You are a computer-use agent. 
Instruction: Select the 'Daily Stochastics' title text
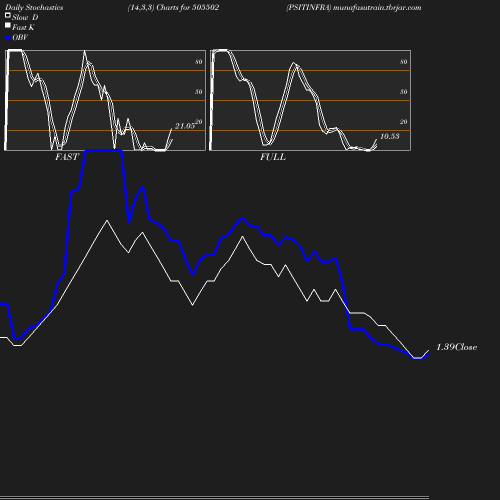pos(34,8)
